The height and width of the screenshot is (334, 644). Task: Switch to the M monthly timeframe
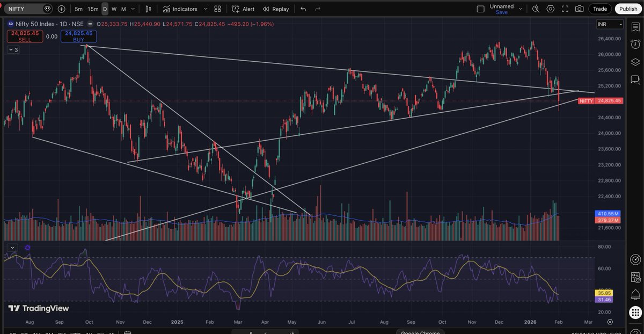123,9
